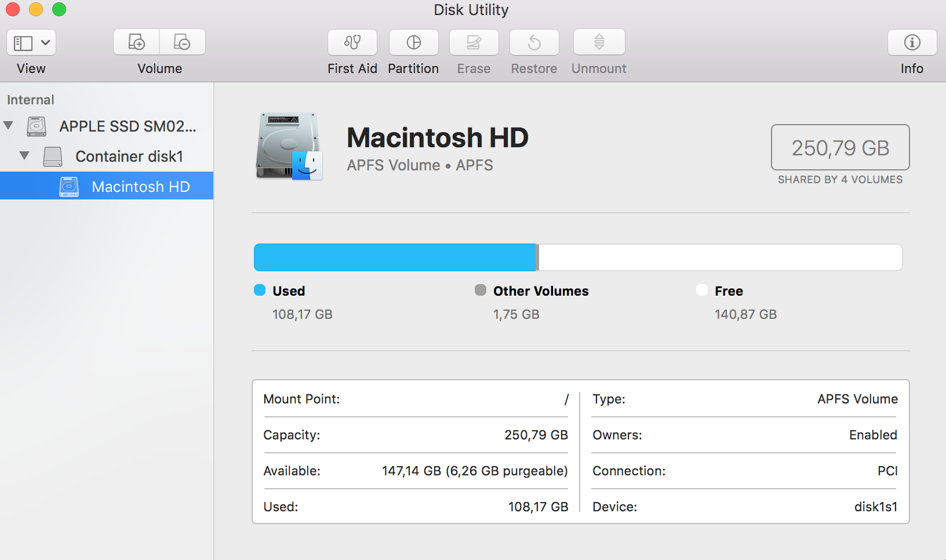The width and height of the screenshot is (946, 560).
Task: Click the 'Owners:' label
Action: tap(617, 435)
